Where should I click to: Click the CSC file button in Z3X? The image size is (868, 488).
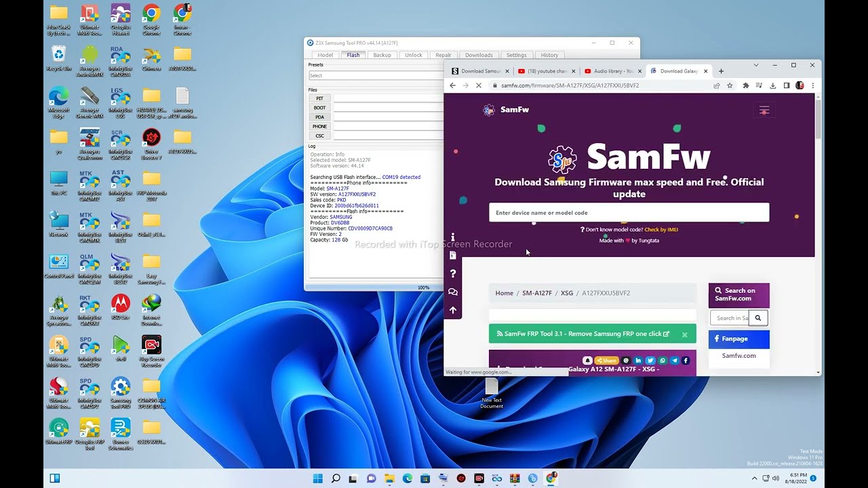319,136
